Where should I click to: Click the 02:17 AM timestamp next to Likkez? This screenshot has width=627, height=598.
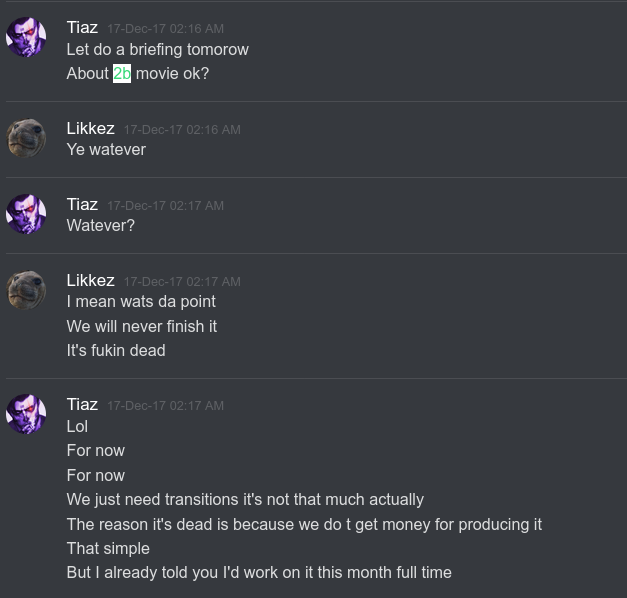pyautogui.click(x=182, y=282)
